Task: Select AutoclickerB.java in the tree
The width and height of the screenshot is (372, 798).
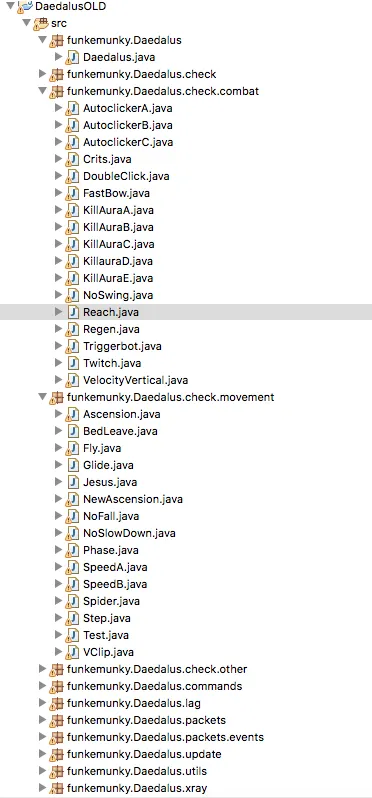Action: [x=128, y=125]
